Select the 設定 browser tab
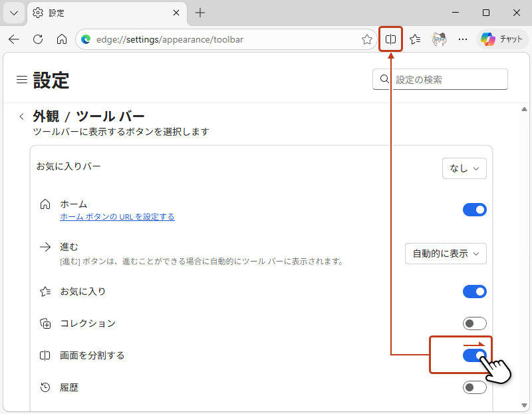The height and width of the screenshot is (414, 532). click(100, 13)
